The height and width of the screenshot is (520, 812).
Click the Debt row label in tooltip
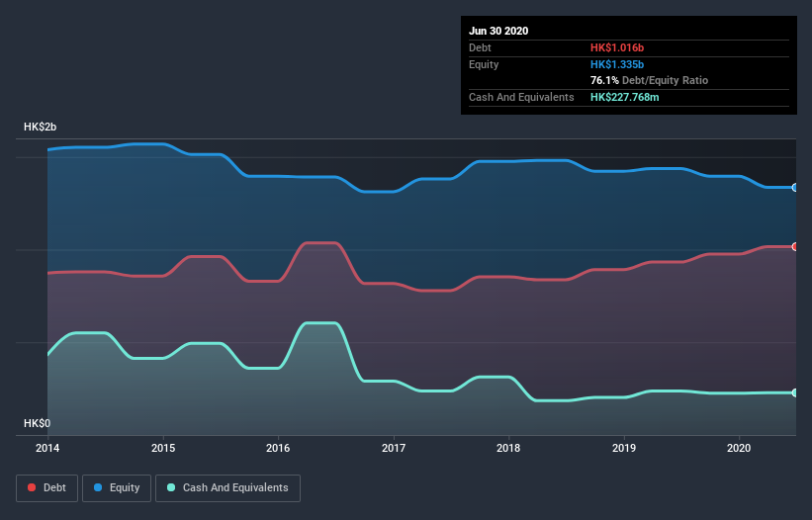[x=480, y=47]
